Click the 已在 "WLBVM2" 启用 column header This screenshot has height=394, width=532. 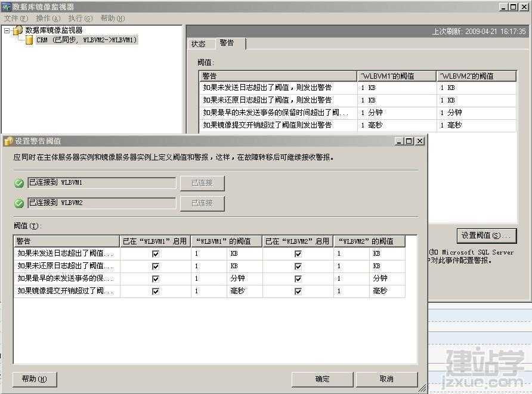tap(298, 241)
